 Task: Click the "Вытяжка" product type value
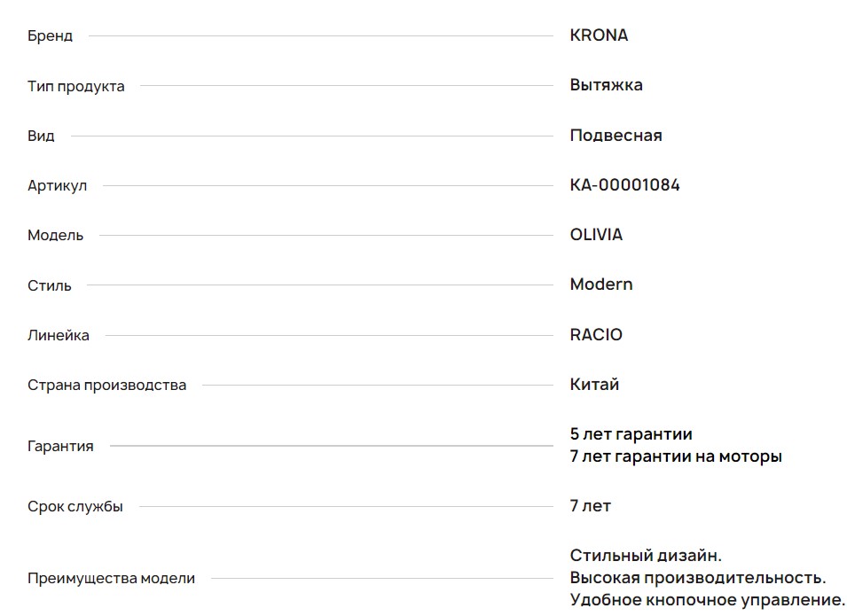click(606, 85)
